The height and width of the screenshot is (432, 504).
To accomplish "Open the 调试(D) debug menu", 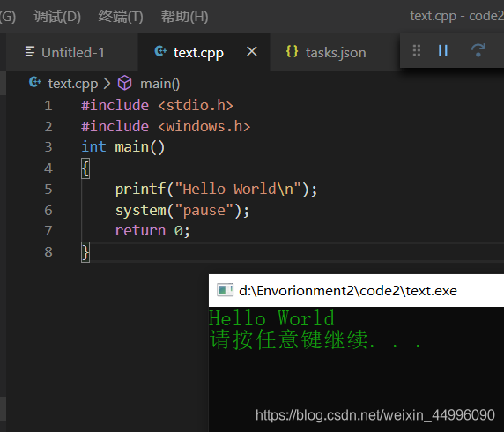I will [57, 17].
